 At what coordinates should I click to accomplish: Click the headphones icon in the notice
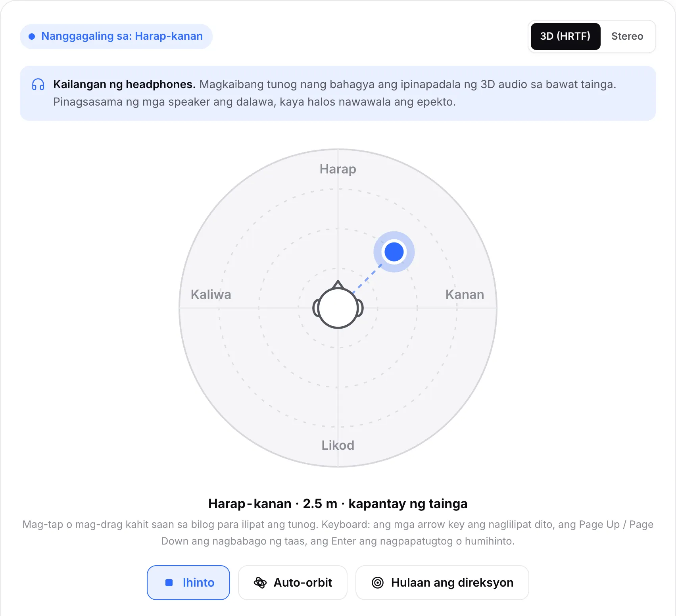click(x=38, y=85)
